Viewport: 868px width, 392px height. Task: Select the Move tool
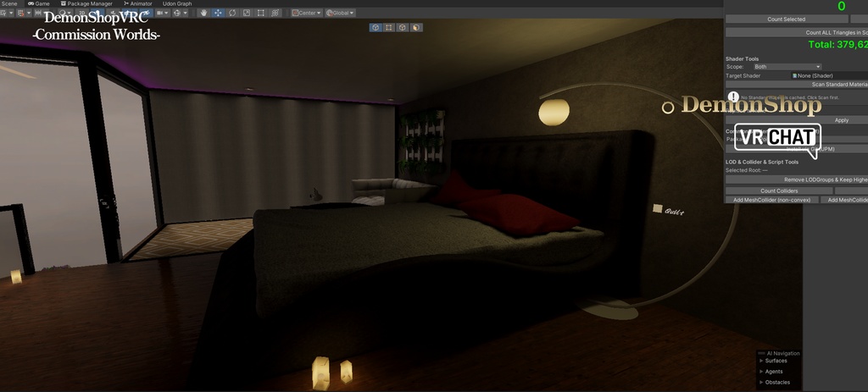218,13
